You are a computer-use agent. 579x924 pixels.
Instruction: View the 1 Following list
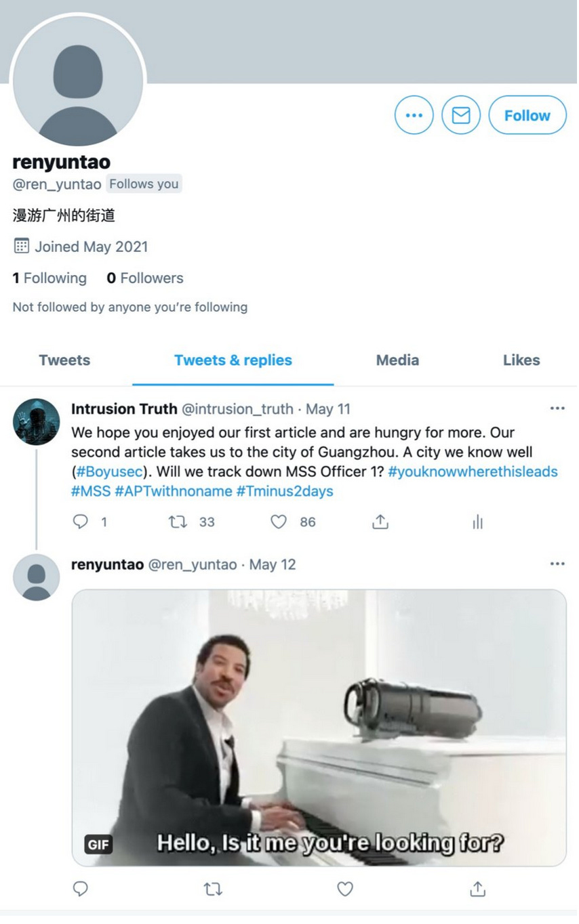(x=49, y=278)
